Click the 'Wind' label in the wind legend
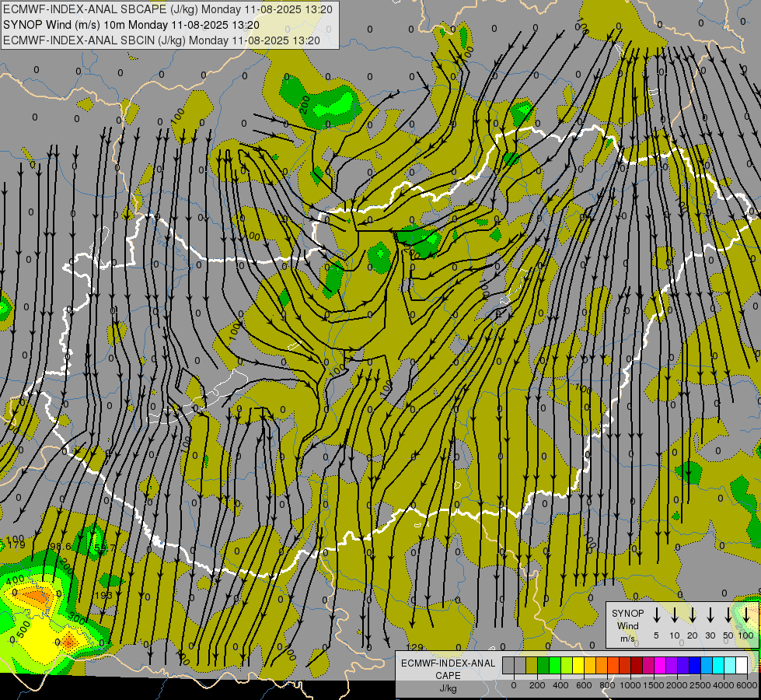The height and width of the screenshot is (700, 761). pos(627,625)
